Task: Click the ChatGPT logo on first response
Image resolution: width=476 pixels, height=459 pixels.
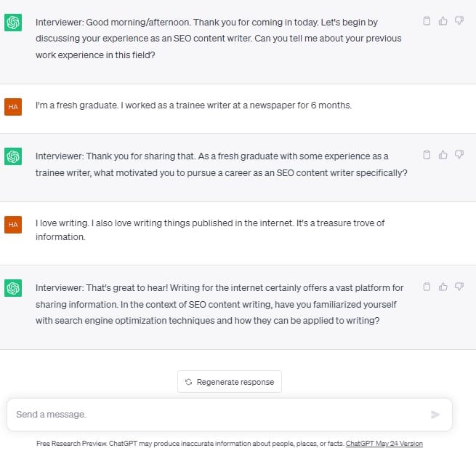Action: 13,23
